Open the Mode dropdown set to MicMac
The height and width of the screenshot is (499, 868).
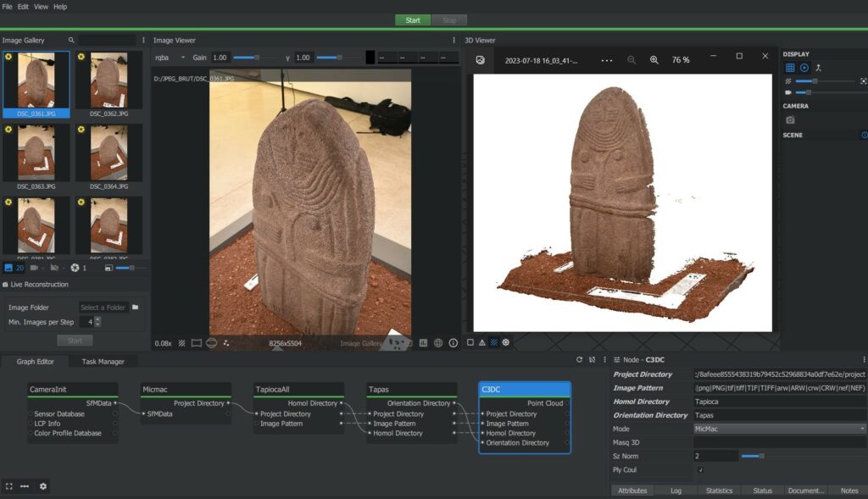(x=780, y=429)
